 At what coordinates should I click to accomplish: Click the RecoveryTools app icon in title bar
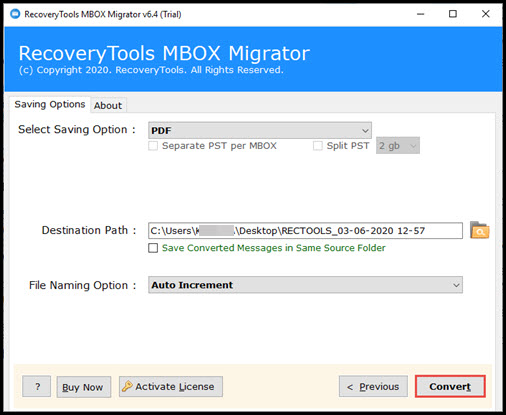click(x=15, y=14)
